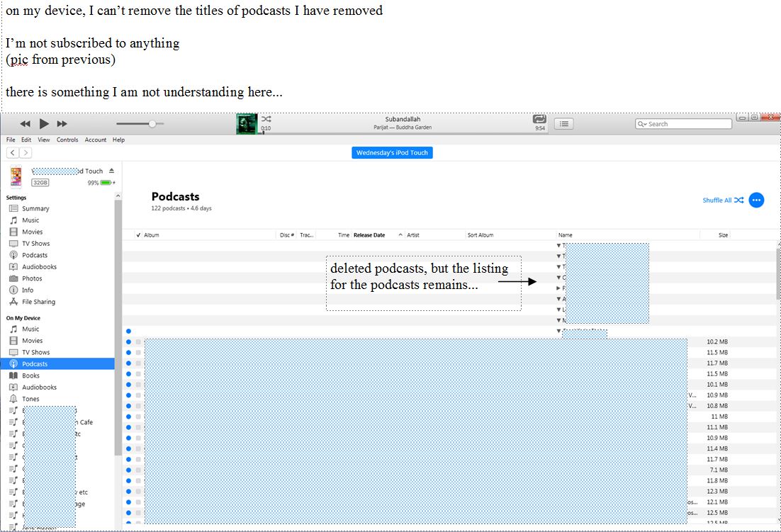Open the blue more options button
The image size is (781, 532).
(756, 200)
